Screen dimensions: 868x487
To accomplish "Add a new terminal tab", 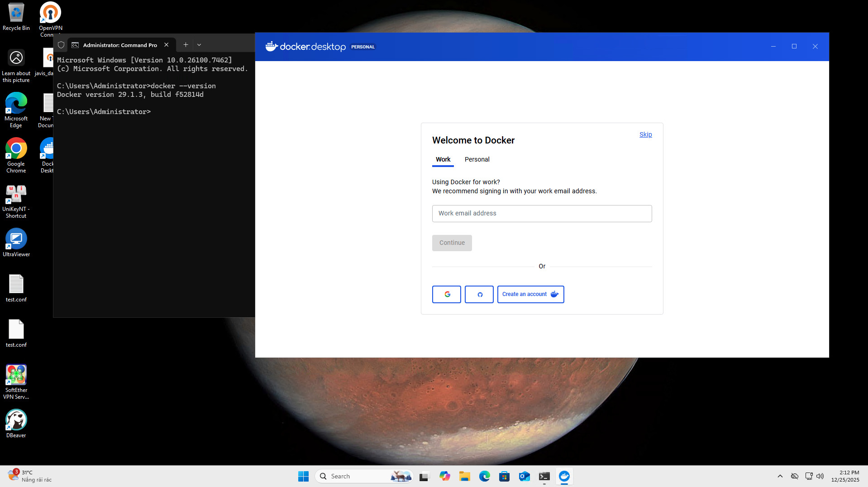I will [186, 45].
